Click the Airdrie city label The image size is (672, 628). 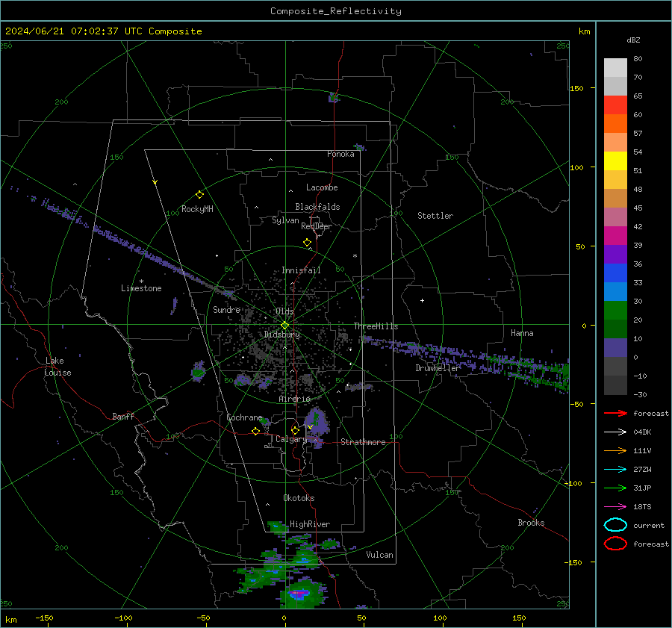(294, 399)
